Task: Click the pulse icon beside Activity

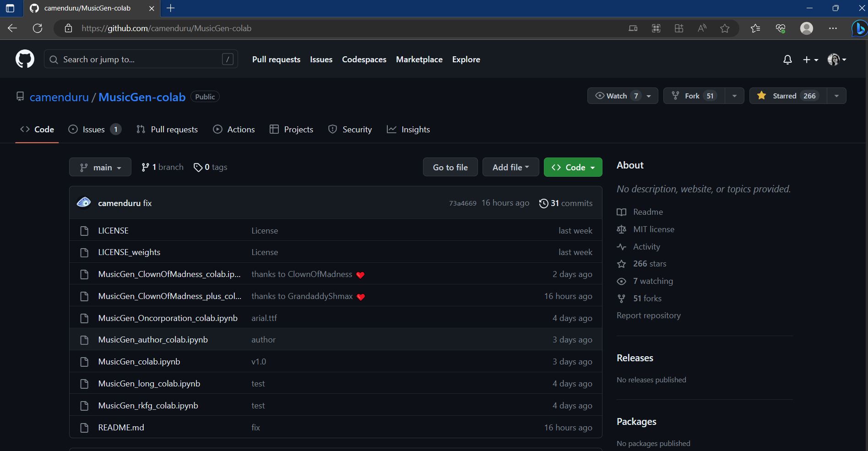Action: [x=621, y=247]
